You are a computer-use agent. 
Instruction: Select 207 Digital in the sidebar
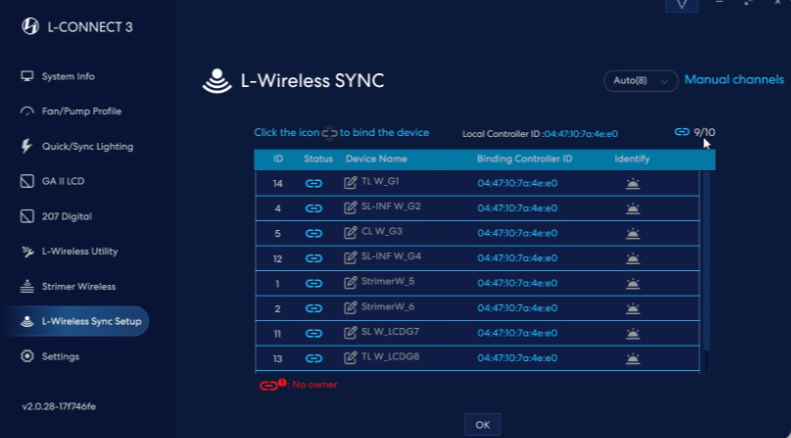(x=56, y=217)
